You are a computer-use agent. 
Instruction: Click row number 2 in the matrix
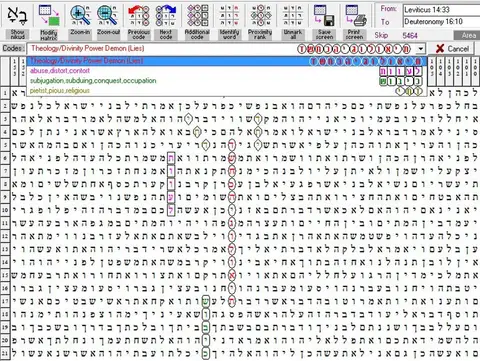tap(5, 106)
